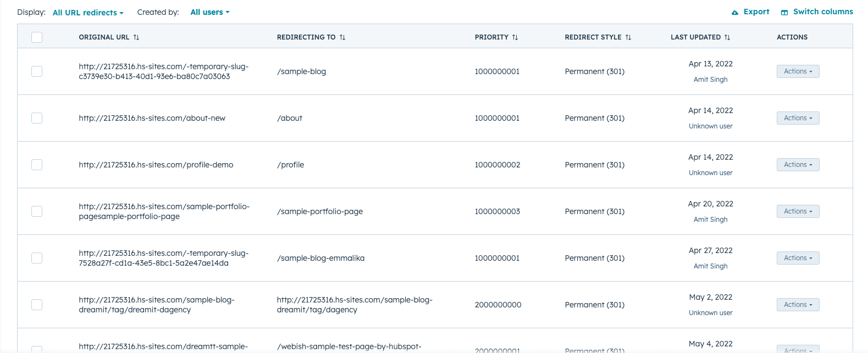Click the /about redirect target
The width and height of the screenshot is (868, 353).
(290, 118)
